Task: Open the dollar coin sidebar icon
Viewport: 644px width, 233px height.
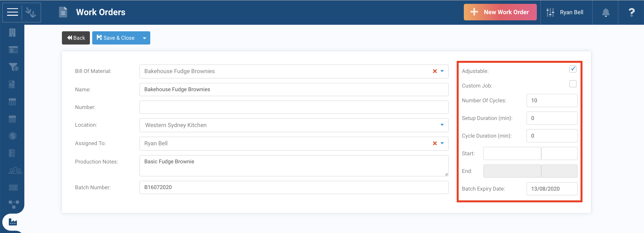Action: pyautogui.click(x=12, y=136)
